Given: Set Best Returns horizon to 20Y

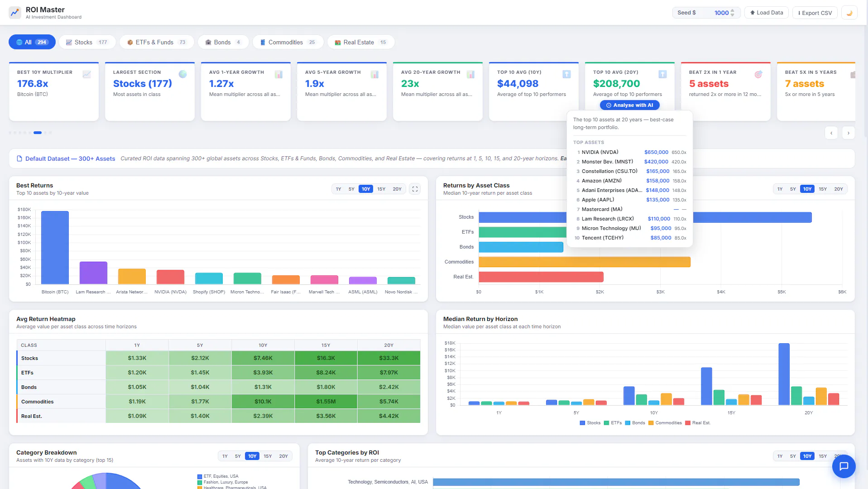Looking at the screenshot, I should pyautogui.click(x=397, y=189).
